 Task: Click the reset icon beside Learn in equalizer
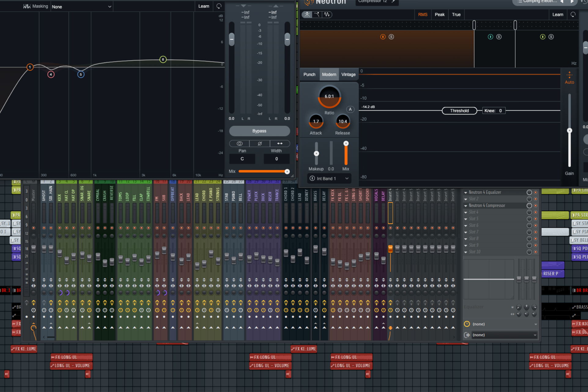219,6
